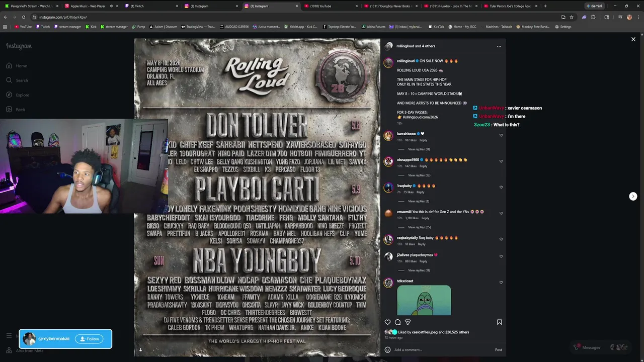Bookmark this page with star icon

pyautogui.click(x=572, y=17)
